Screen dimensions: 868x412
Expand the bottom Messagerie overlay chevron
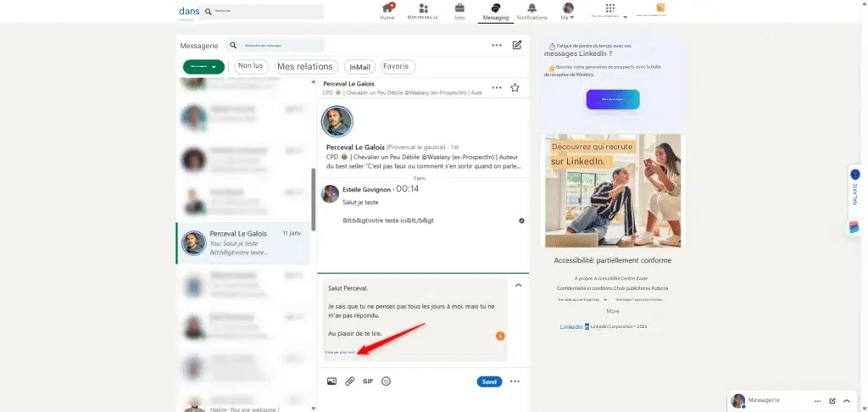[x=847, y=401]
